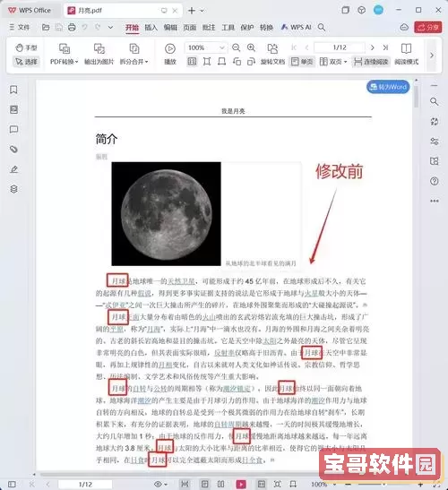This screenshot has width=448, height=490.
Task: Switch to the 开始 tab
Action: [132, 28]
